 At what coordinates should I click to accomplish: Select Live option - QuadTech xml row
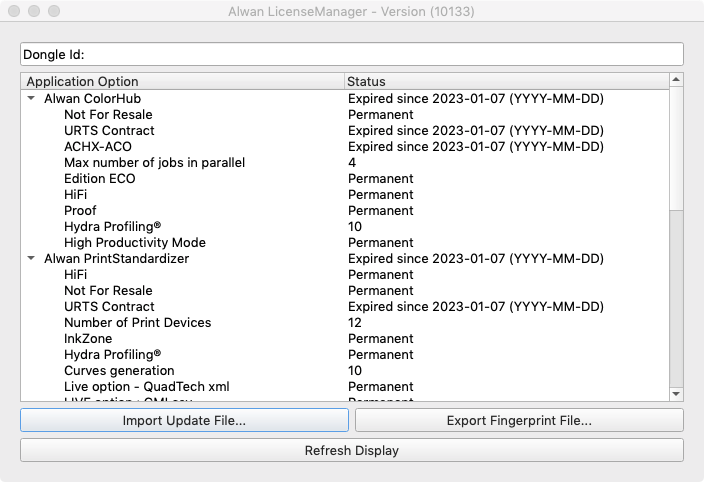[345, 386]
